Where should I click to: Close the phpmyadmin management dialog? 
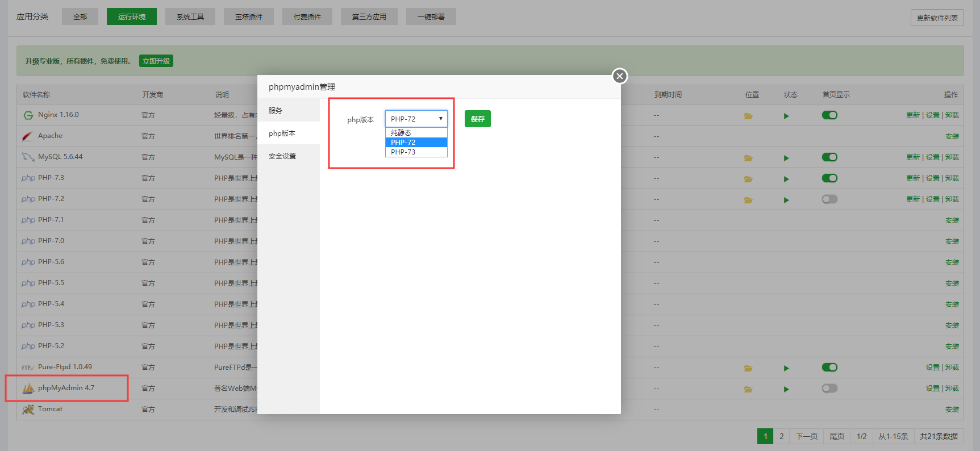(x=620, y=76)
